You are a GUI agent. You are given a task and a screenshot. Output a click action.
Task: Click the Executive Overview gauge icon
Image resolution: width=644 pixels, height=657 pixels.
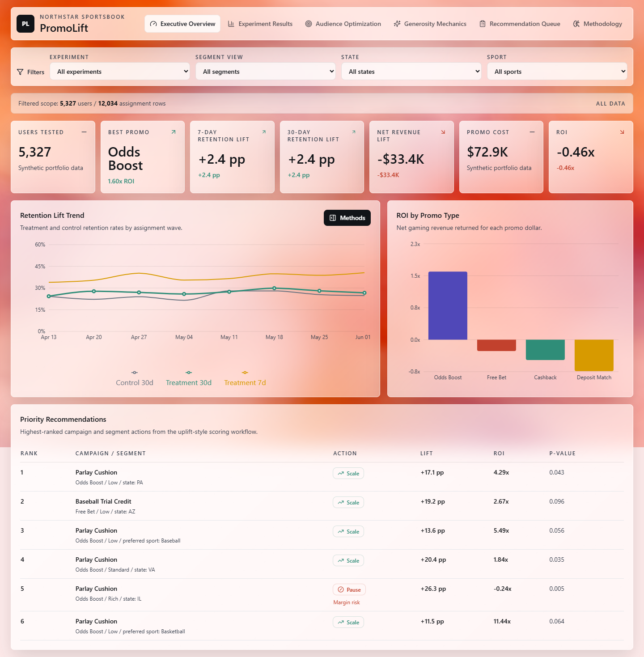(x=153, y=24)
